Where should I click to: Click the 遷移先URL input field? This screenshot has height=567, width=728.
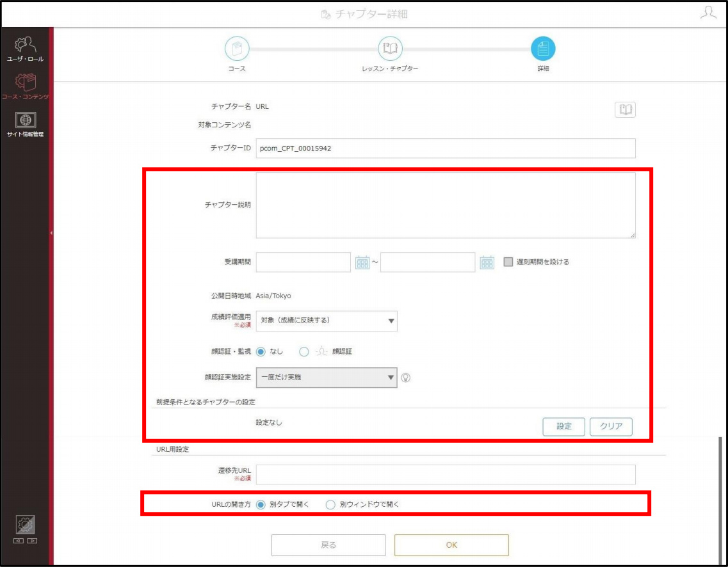point(446,475)
